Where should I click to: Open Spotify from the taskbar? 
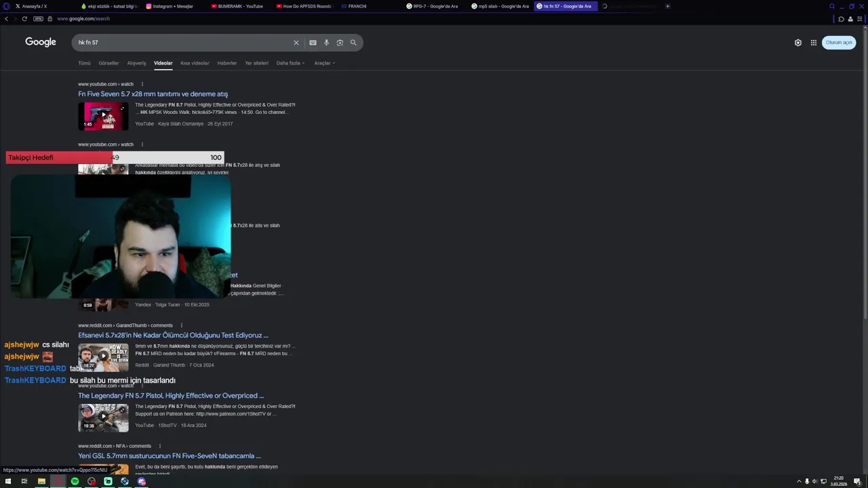point(75,481)
